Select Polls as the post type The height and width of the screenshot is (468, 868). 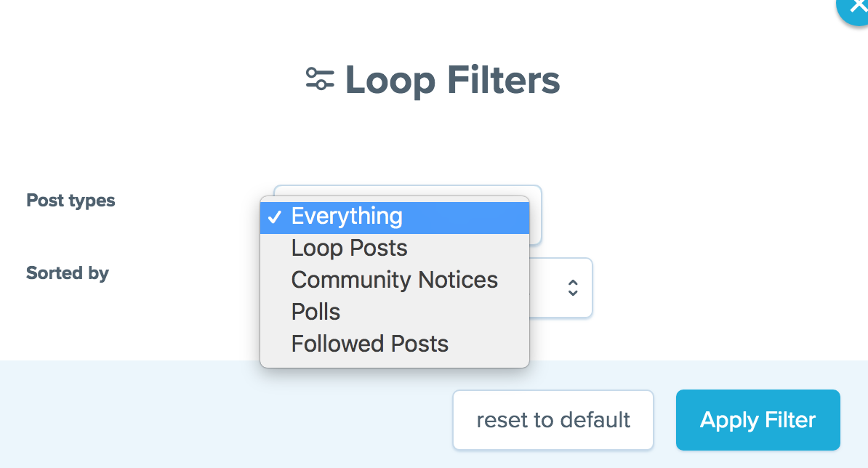click(x=316, y=312)
